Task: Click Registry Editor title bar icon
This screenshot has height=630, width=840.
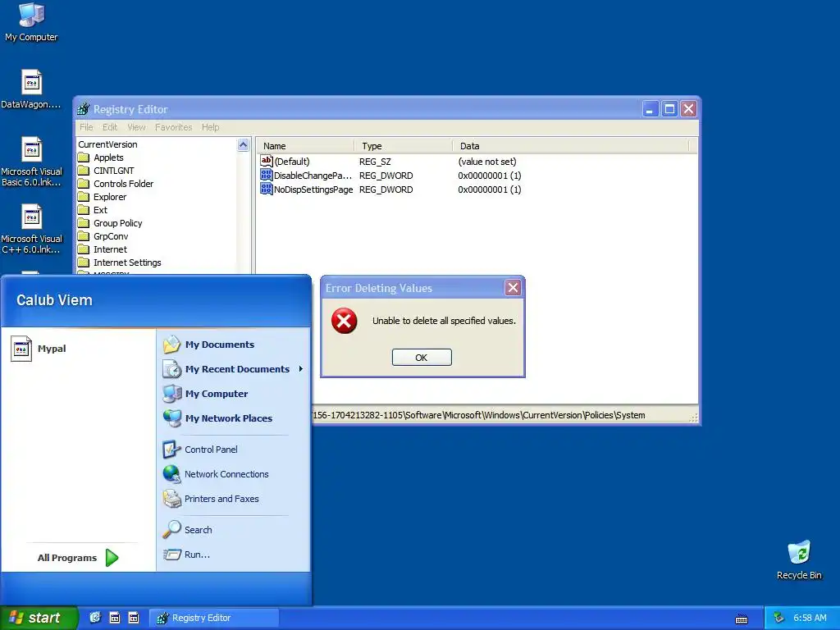Action: click(x=83, y=109)
